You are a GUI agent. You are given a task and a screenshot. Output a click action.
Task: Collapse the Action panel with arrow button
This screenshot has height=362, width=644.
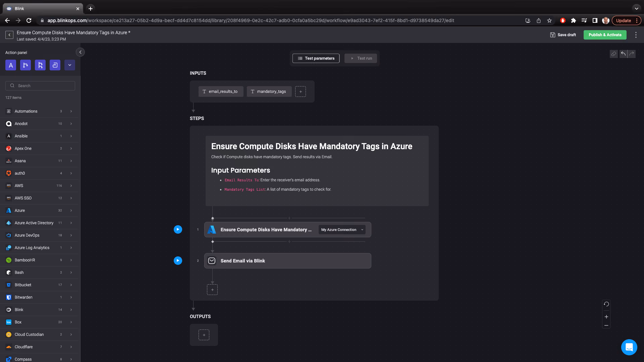(x=80, y=52)
